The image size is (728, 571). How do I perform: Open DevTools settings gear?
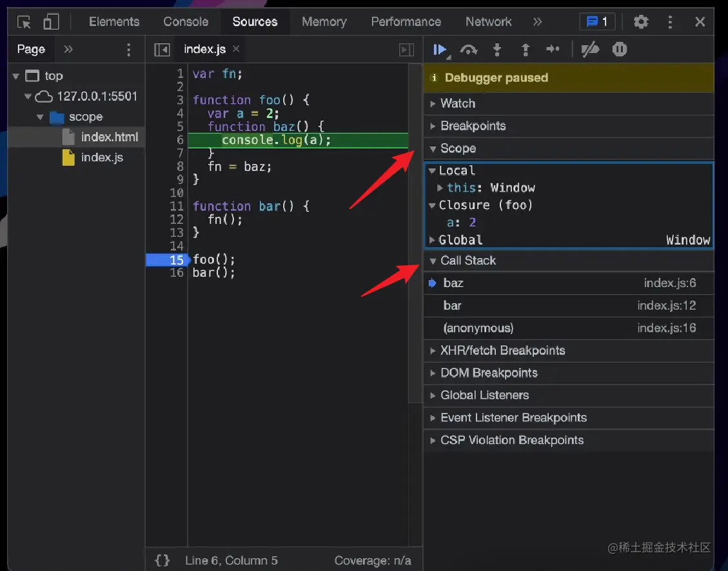click(x=641, y=22)
